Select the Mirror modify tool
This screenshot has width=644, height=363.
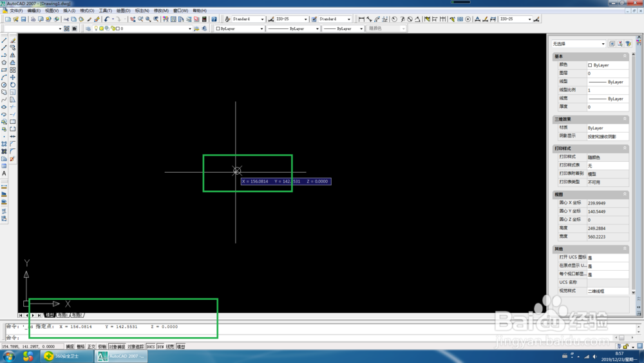tap(13, 55)
